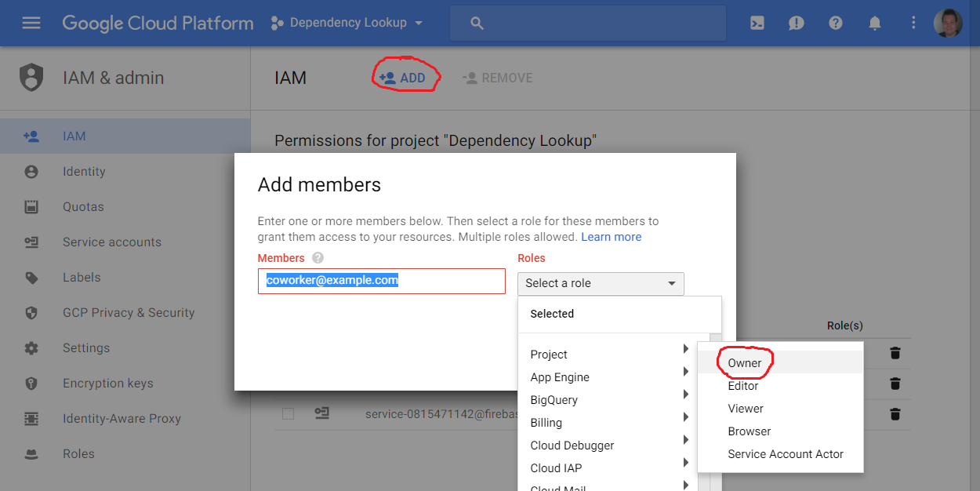Viewport: 980px width, 491px height.
Task: Expand the Project role category
Action: pyautogui.click(x=608, y=355)
